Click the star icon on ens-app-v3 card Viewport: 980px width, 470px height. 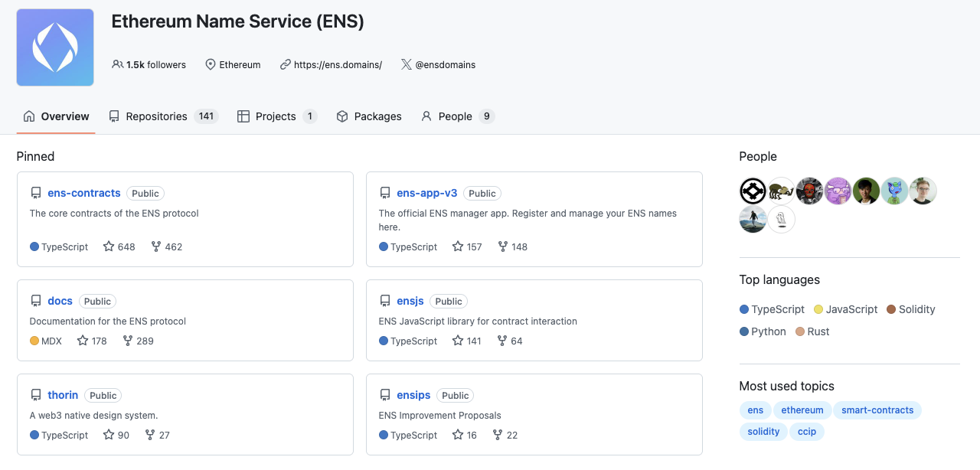(x=458, y=246)
